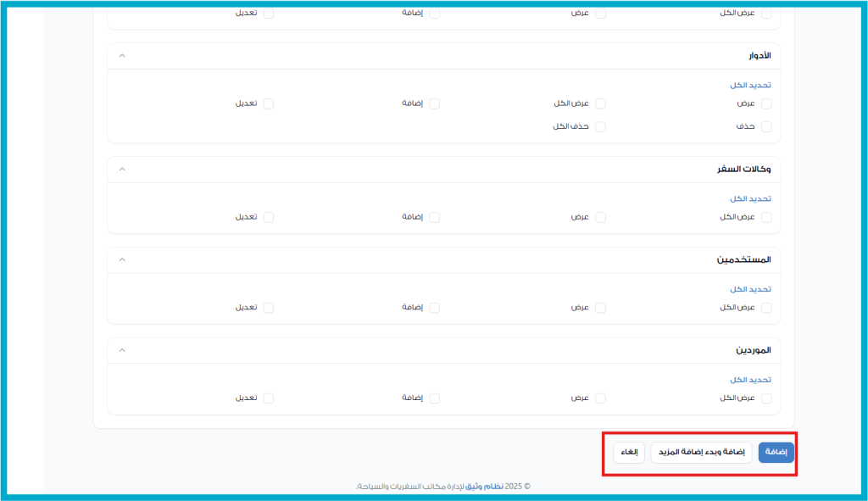This screenshot has height=501, width=868.
Task: Click تحديد الكل in وكالات السفر section
Action: point(750,198)
